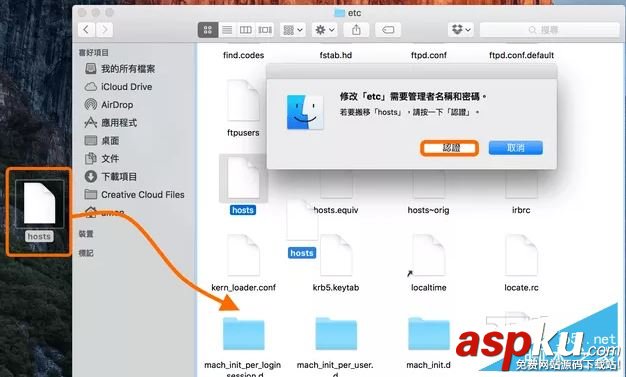Click the ftpd.conf.default file name
This screenshot has height=377, width=626.
tap(521, 55)
